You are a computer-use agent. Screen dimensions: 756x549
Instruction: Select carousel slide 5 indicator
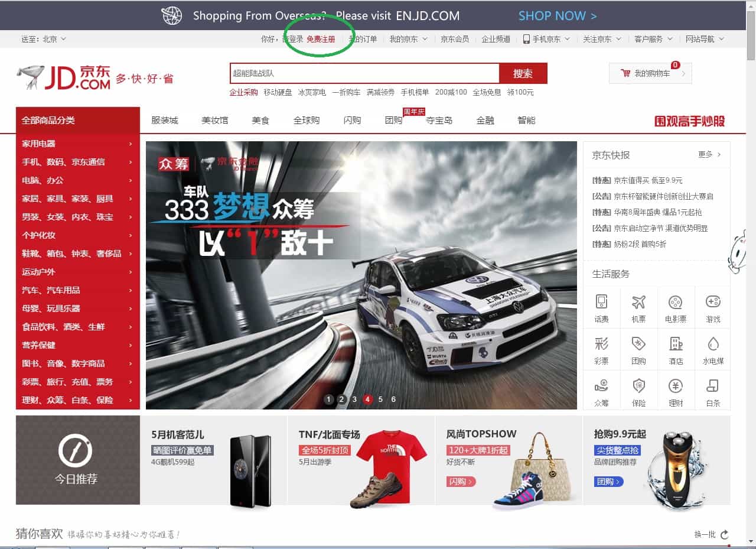[380, 399]
